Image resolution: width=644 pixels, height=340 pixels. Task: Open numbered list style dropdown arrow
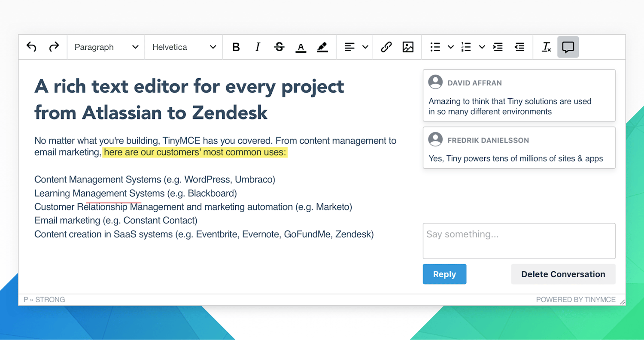(x=482, y=47)
